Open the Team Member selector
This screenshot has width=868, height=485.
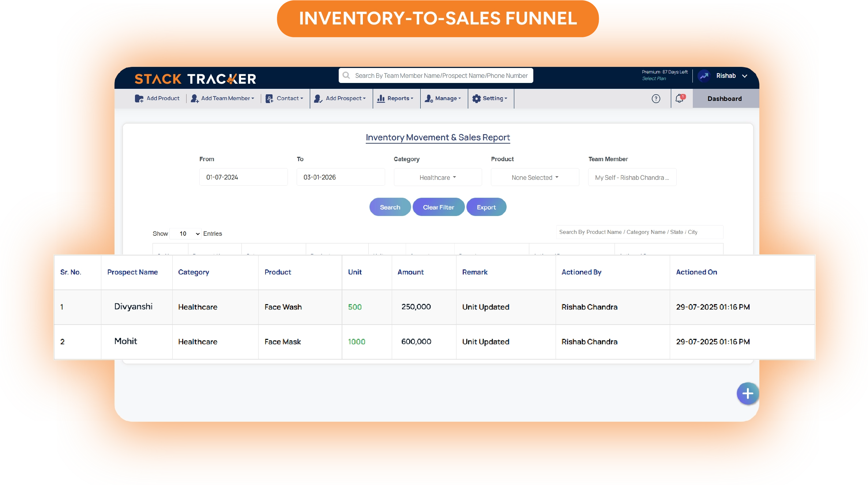tap(632, 177)
